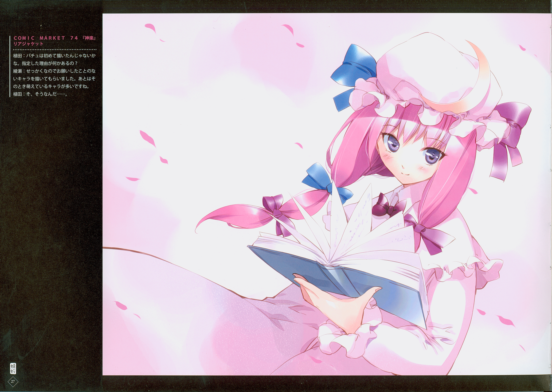This screenshot has height=392, width=552.
Task: Click the リアジャケット subtitle
Action: point(28,44)
